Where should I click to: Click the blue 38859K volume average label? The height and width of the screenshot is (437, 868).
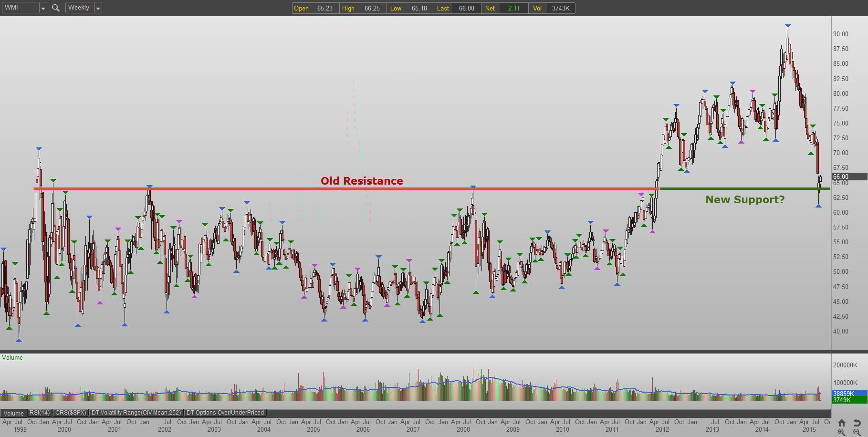[849, 394]
